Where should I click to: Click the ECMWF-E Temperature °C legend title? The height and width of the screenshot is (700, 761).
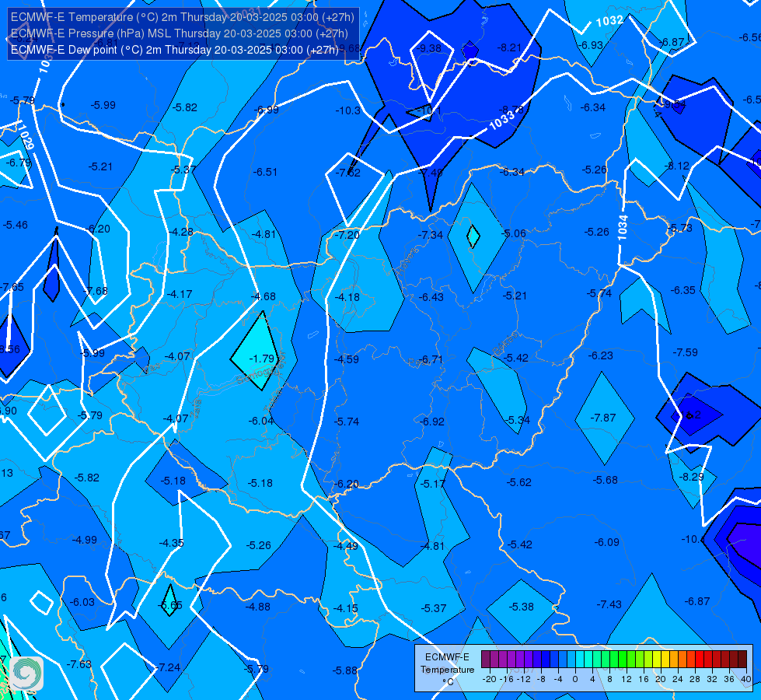tap(447, 670)
